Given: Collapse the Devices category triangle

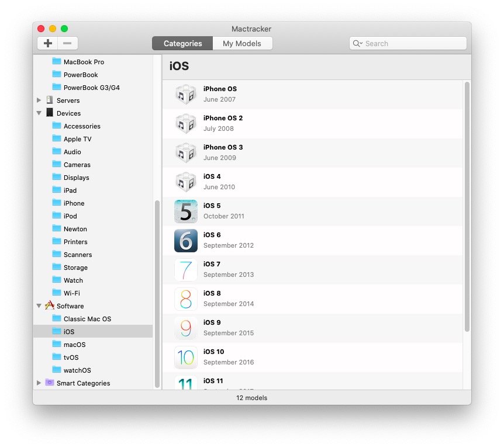Looking at the screenshot, I should pos(39,113).
